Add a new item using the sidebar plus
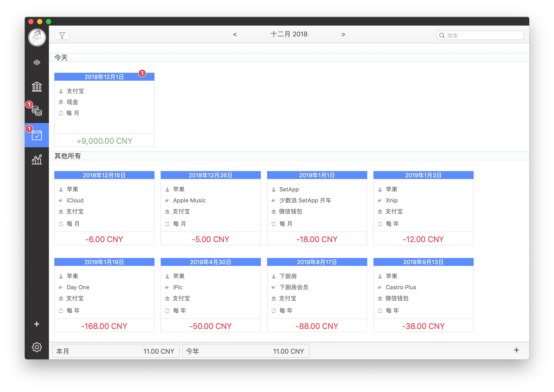The image size is (554, 392). pyautogui.click(x=36, y=324)
